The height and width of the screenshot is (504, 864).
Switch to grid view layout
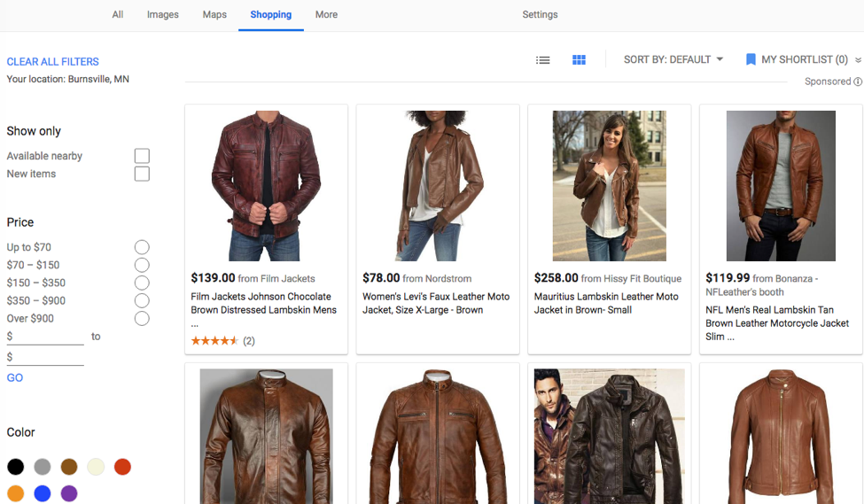tap(579, 59)
